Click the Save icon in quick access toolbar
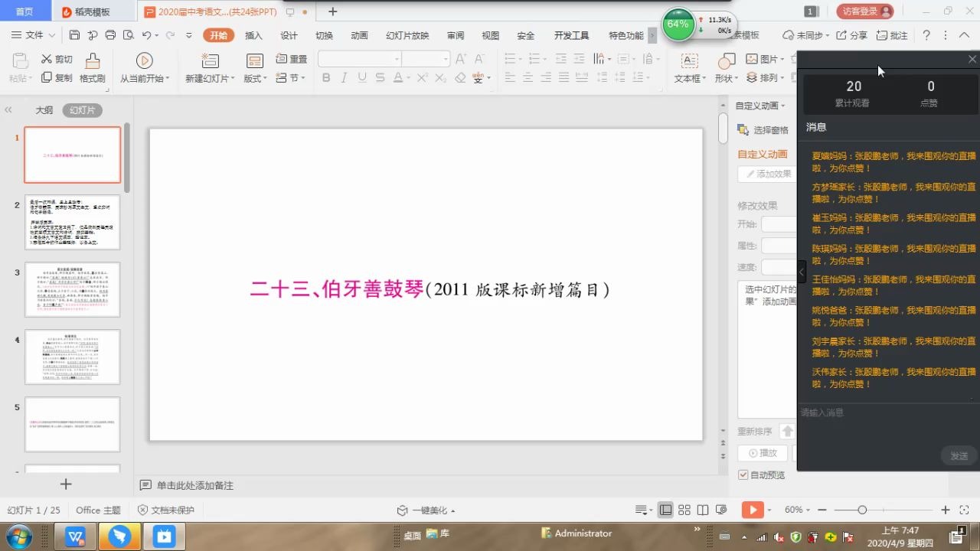This screenshot has height=551, width=980. (74, 35)
